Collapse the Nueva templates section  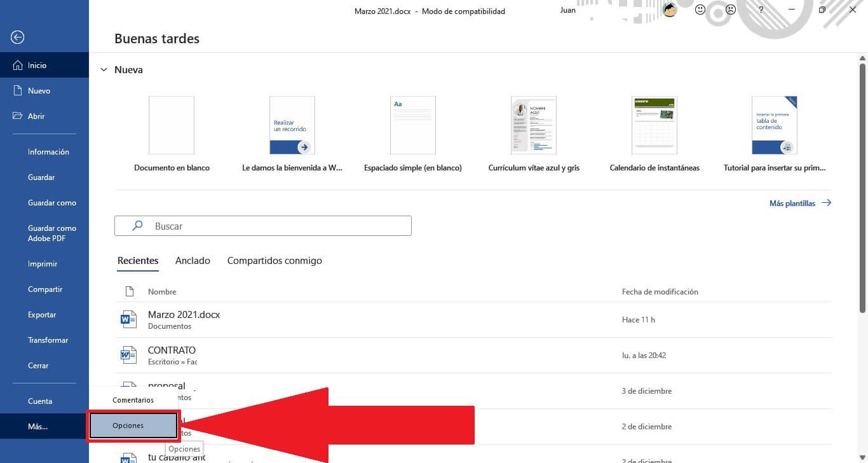[104, 70]
